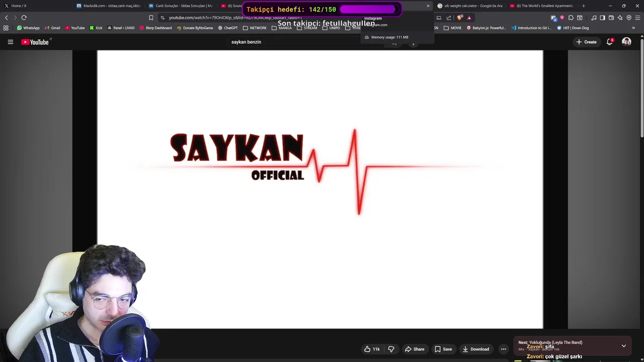This screenshot has height=362, width=644.
Task: Open YouTube notifications bell
Action: [x=609, y=42]
